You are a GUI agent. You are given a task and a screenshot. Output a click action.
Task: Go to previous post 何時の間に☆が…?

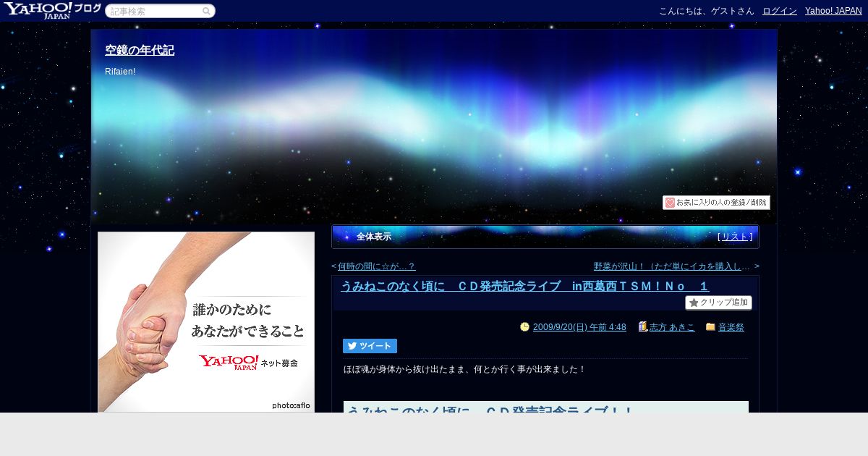click(x=376, y=266)
